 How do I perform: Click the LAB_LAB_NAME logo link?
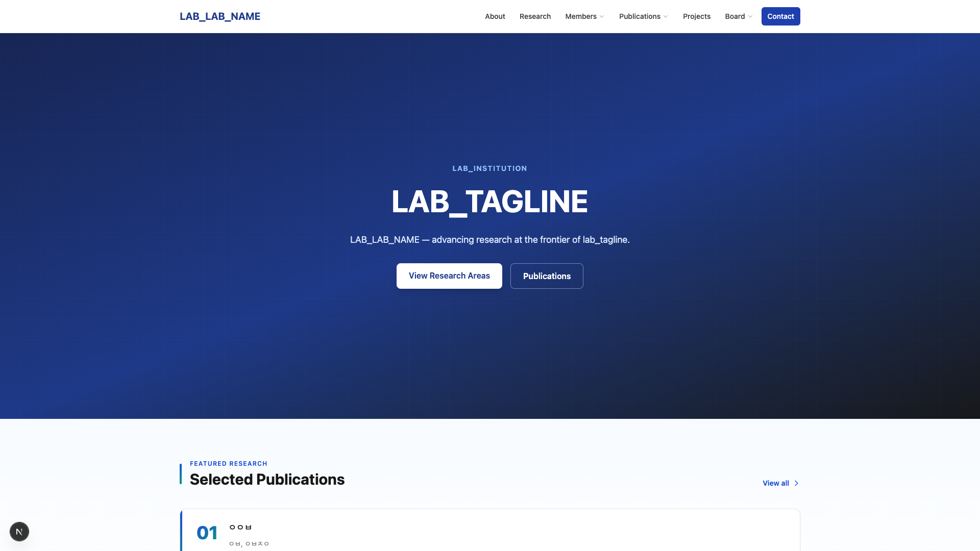coord(220,16)
